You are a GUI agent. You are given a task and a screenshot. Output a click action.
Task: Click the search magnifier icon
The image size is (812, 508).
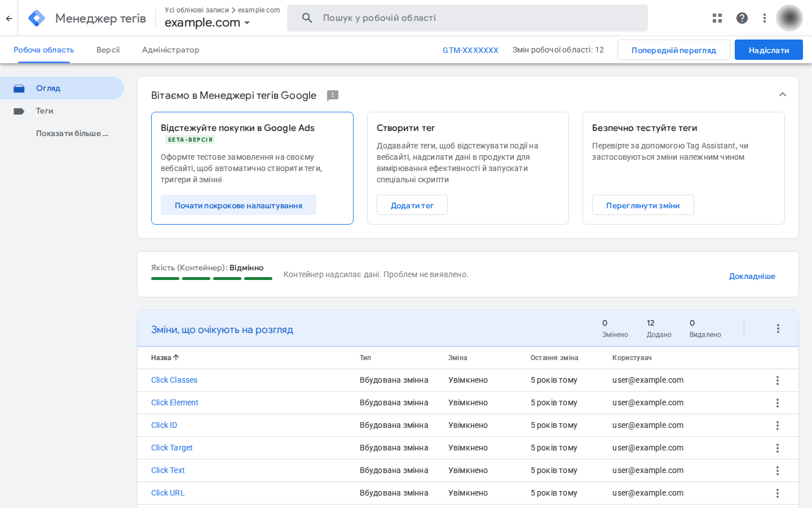click(307, 18)
